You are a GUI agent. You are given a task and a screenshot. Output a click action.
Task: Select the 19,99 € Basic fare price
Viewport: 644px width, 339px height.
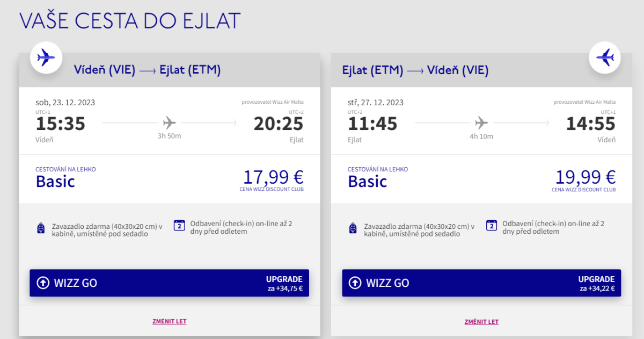(x=586, y=178)
